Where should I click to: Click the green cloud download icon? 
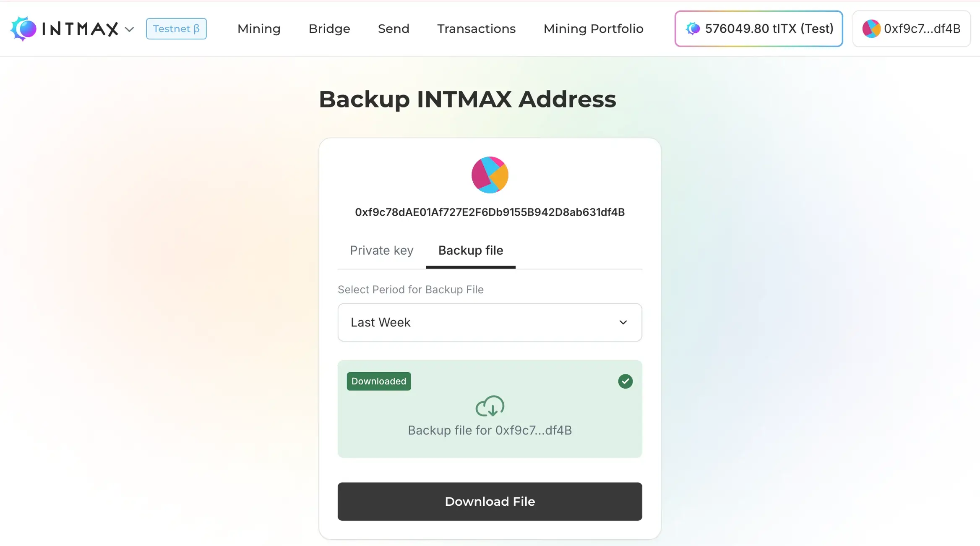point(490,406)
